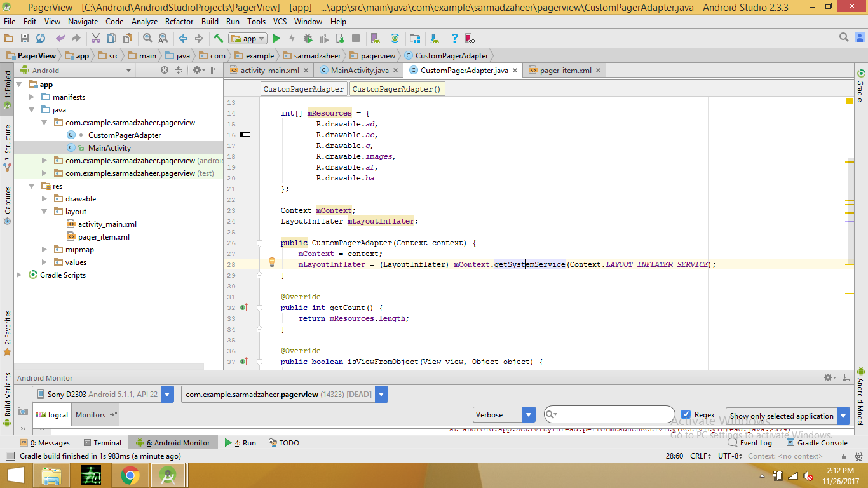Click Collapse All in Project panel
This screenshot has height=488, width=868.
[179, 71]
